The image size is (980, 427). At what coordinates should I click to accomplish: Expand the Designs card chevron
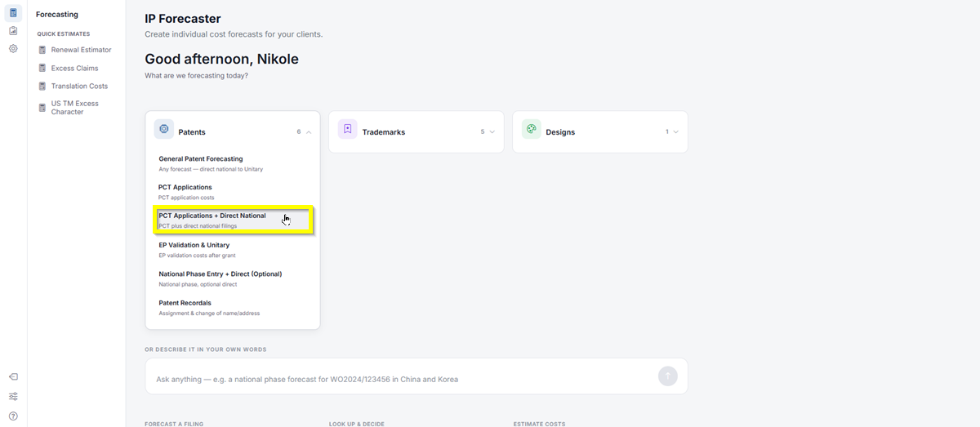coord(676,132)
